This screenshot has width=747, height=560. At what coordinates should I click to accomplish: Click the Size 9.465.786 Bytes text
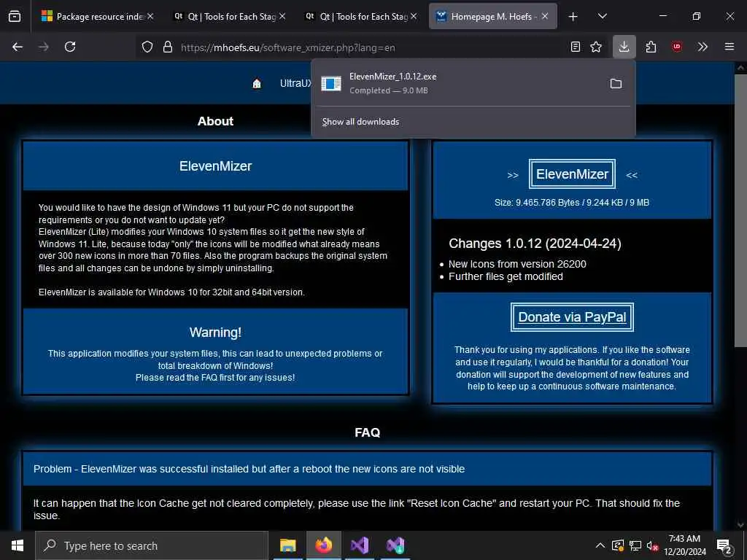point(572,203)
